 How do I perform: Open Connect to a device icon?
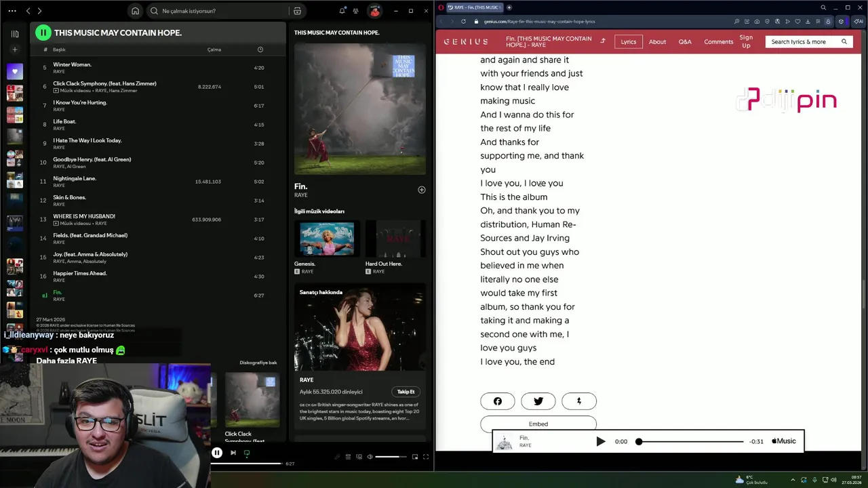coord(359,457)
